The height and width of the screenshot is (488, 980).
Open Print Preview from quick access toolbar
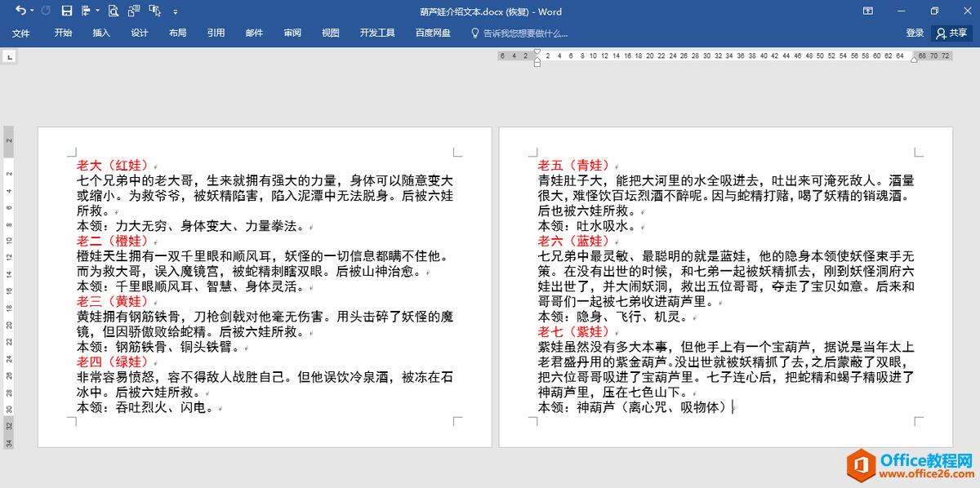(112, 11)
